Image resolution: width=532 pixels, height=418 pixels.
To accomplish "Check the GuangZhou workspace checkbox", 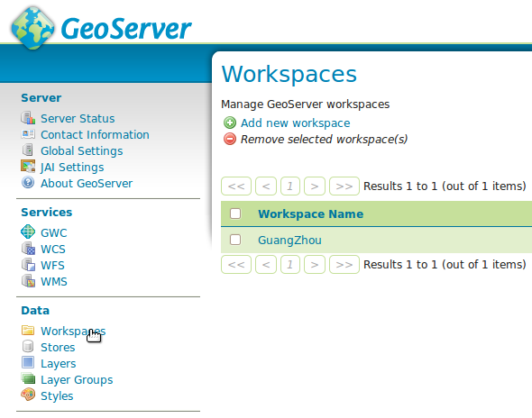I will coord(235,240).
